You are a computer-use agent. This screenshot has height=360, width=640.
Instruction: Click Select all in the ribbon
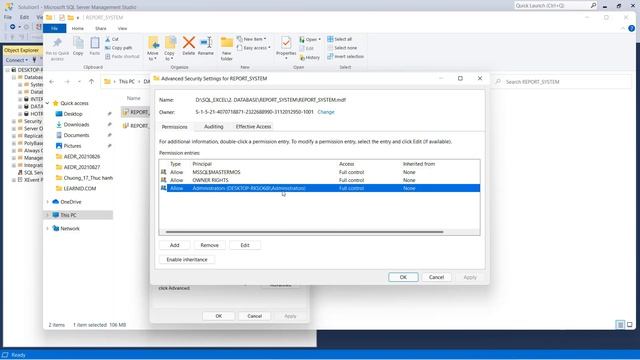coord(340,39)
